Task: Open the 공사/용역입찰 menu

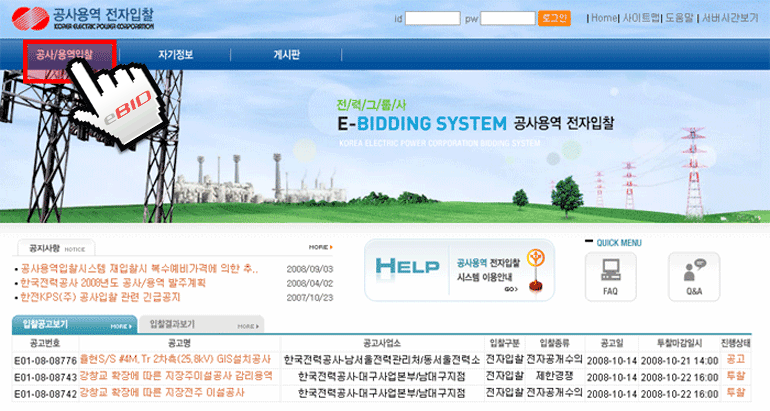Action: [64, 55]
